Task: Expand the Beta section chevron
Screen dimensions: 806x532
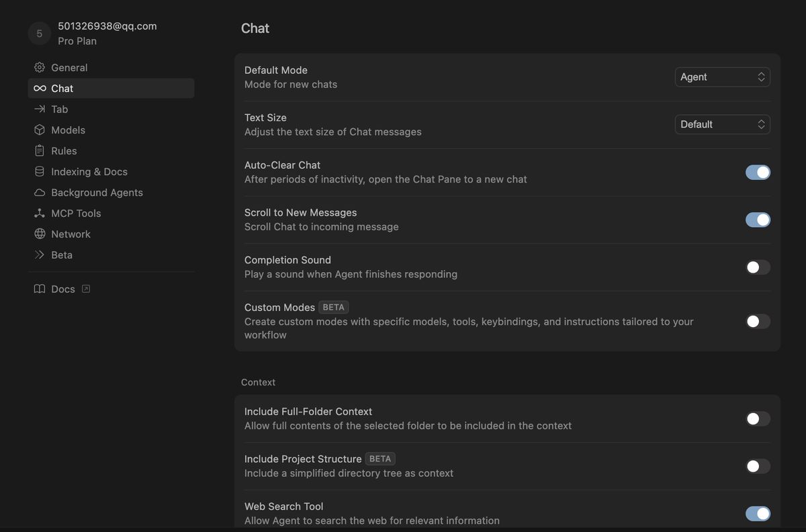Action: coord(39,255)
